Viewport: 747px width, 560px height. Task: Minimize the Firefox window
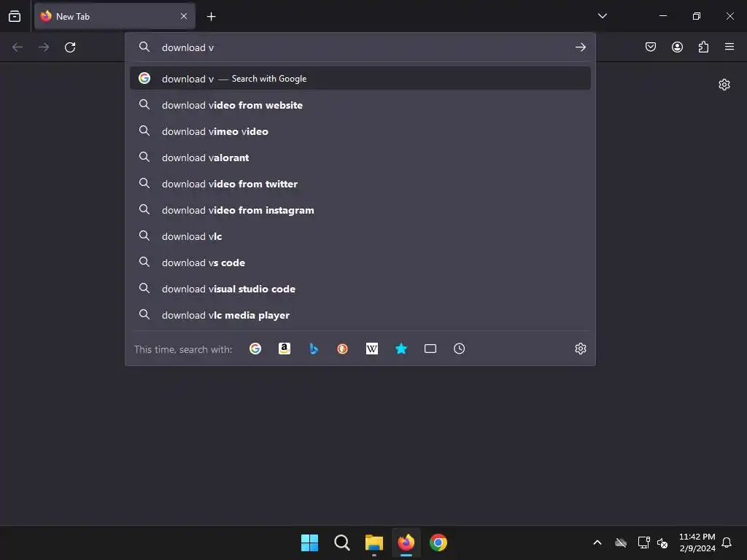click(x=662, y=16)
